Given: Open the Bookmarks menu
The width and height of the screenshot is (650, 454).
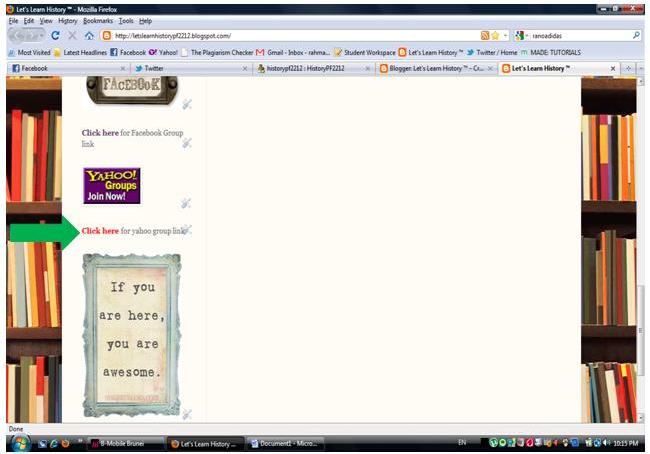Looking at the screenshot, I should tap(98, 21).
